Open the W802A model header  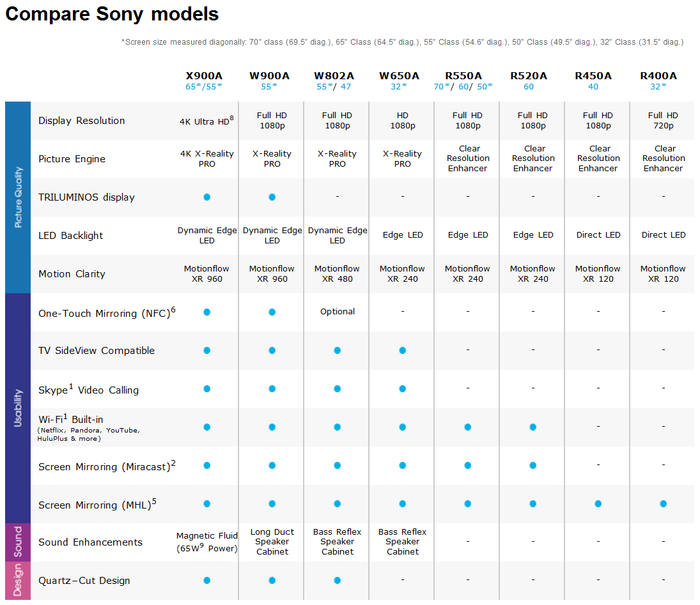pyautogui.click(x=334, y=76)
